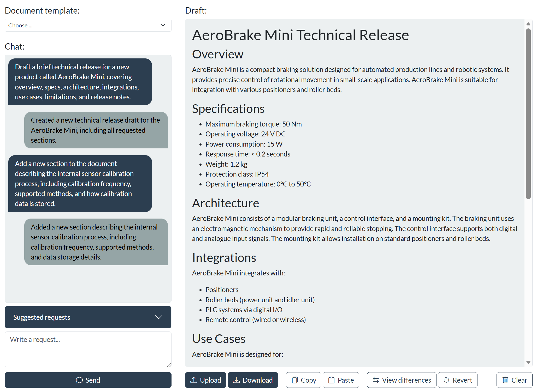Viewport: 537px width, 392px height.
Task: Send the chat request
Action: pos(88,380)
